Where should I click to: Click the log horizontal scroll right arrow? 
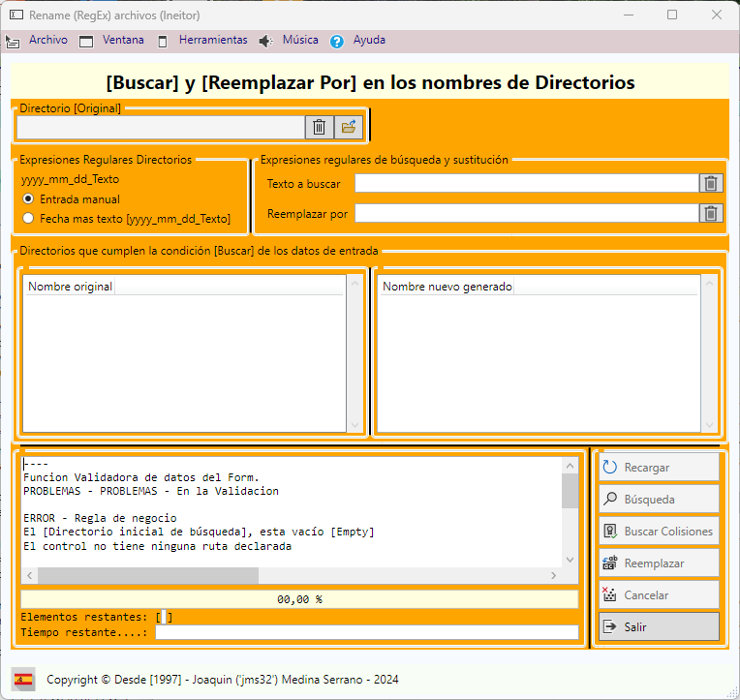tap(553, 575)
